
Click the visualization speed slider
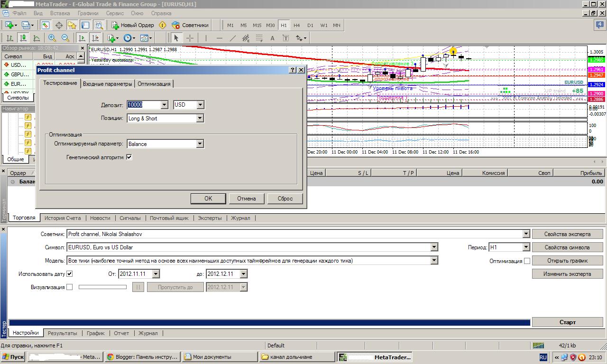[x=102, y=287]
